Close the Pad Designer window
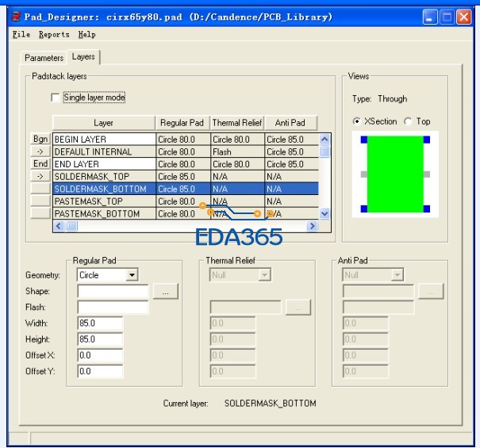 pos(463,17)
